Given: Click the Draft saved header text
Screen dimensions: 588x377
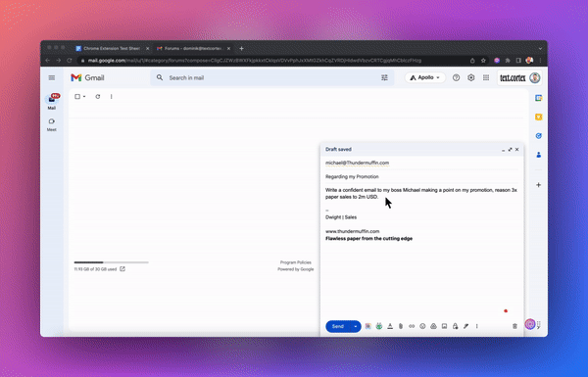Looking at the screenshot, I should coord(338,150).
